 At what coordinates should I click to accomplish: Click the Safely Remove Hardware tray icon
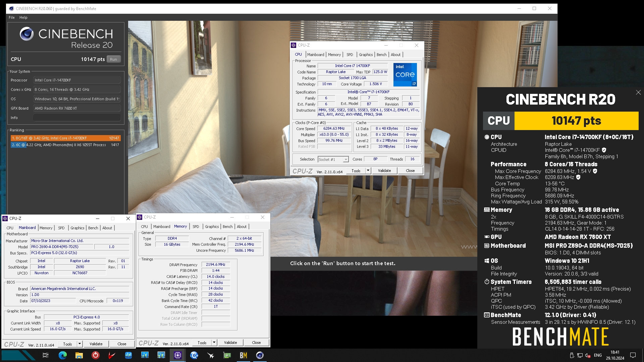click(572, 355)
